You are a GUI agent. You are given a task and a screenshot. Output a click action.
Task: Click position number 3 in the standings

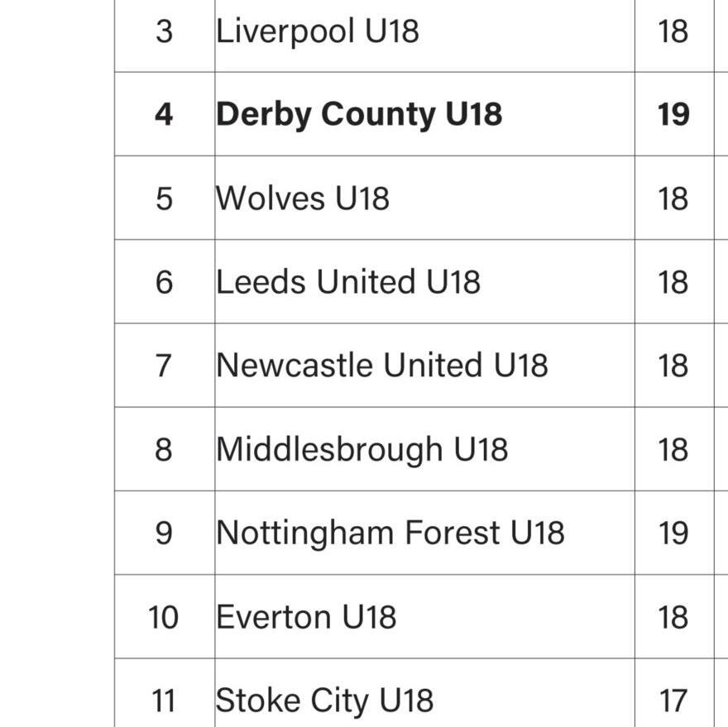[164, 31]
